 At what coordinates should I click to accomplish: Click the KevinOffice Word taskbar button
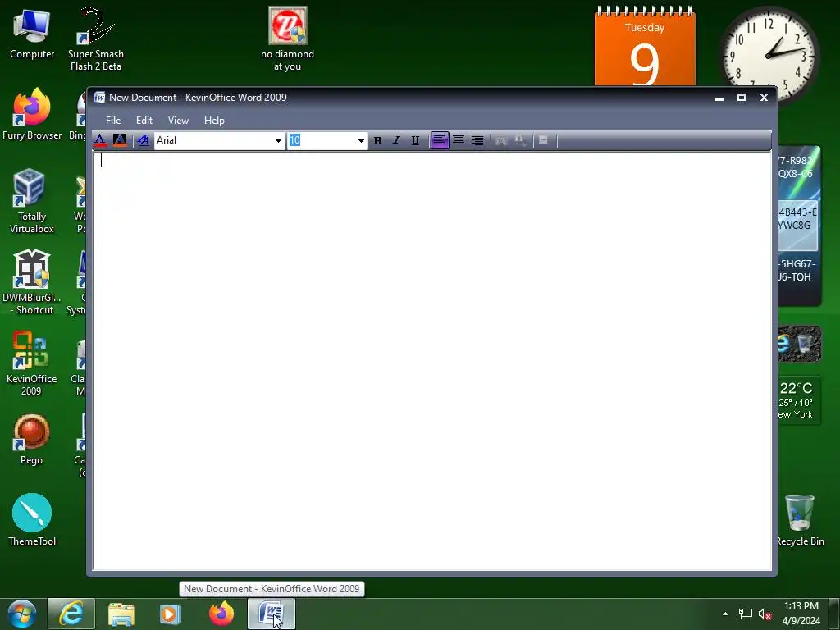click(x=271, y=614)
